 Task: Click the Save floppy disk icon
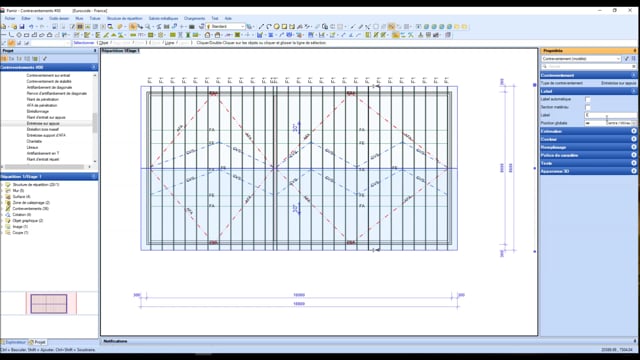pos(22,27)
